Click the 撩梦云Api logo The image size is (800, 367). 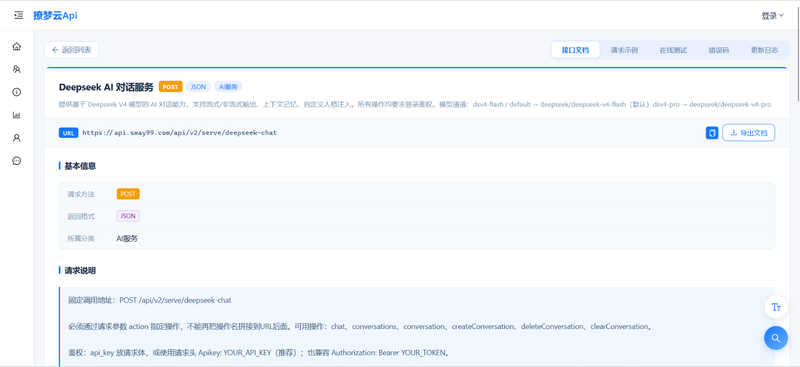pos(56,15)
